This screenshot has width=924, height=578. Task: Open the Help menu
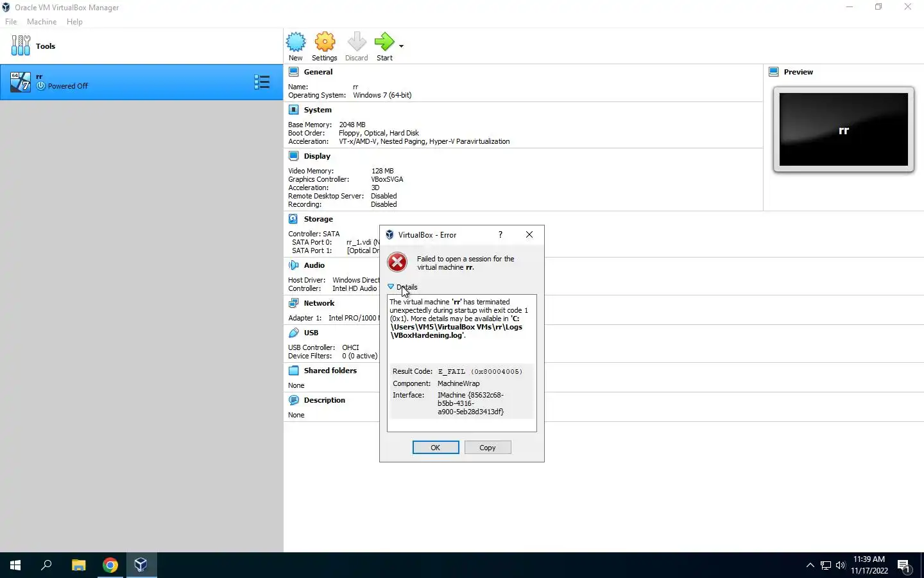[74, 22]
